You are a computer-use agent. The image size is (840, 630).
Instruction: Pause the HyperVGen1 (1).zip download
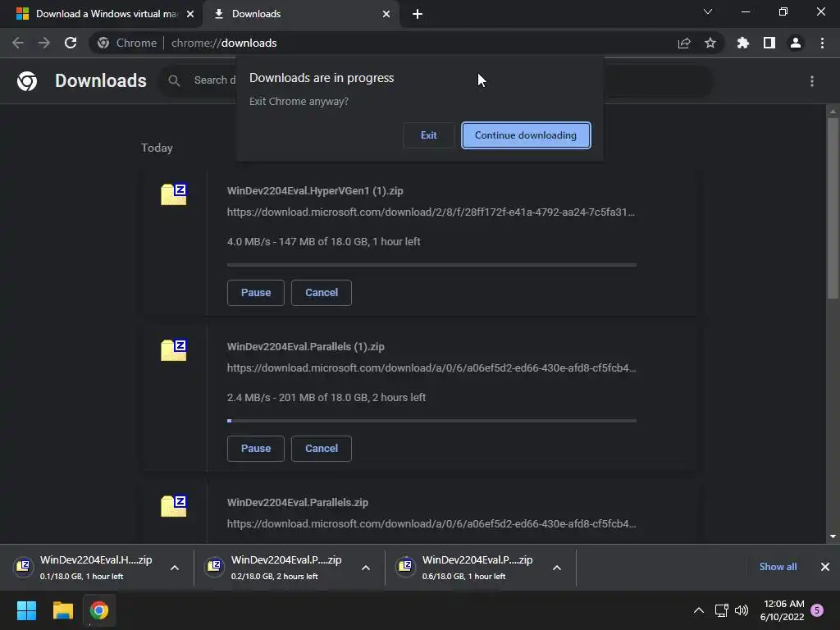[x=256, y=293]
